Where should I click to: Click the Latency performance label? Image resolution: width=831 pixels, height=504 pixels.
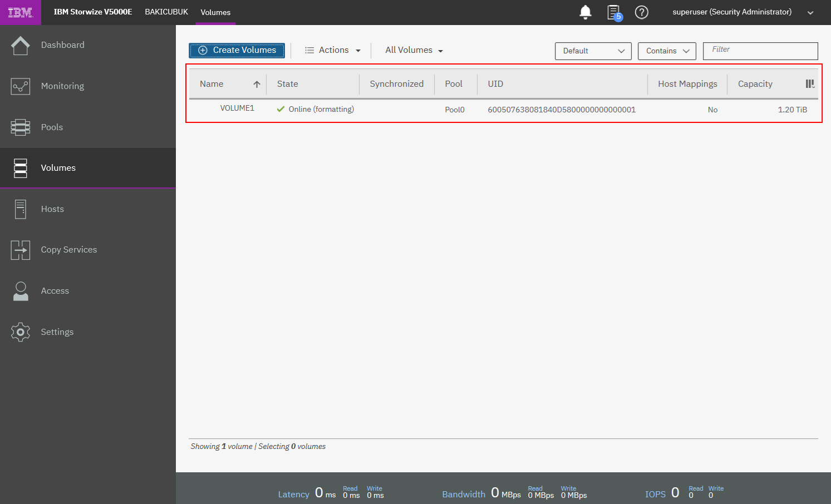click(293, 495)
